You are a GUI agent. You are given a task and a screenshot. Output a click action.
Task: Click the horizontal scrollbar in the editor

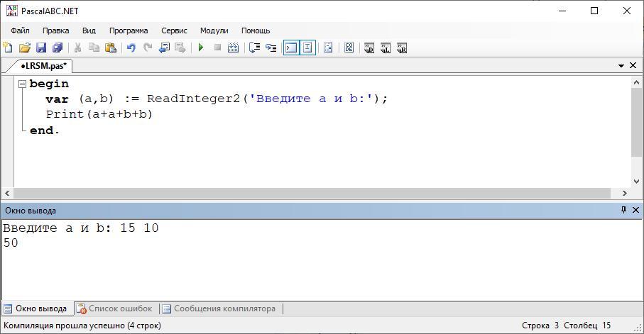click(312, 193)
